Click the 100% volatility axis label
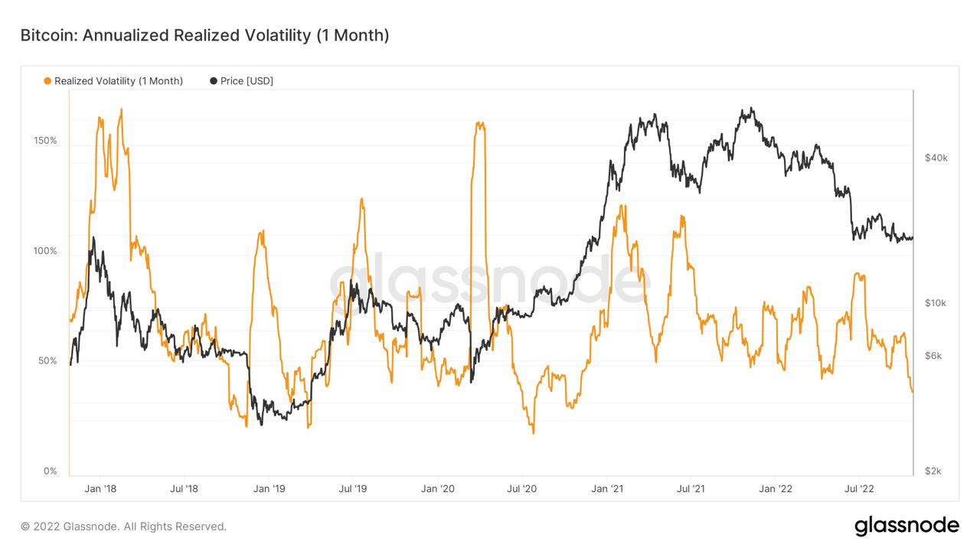The image size is (980, 551). [45, 251]
